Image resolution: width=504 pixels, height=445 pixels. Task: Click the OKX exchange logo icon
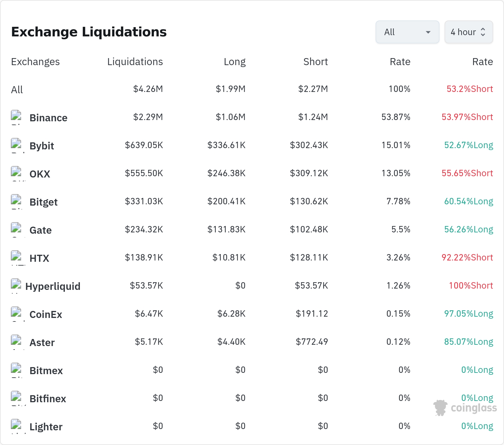(x=16, y=173)
